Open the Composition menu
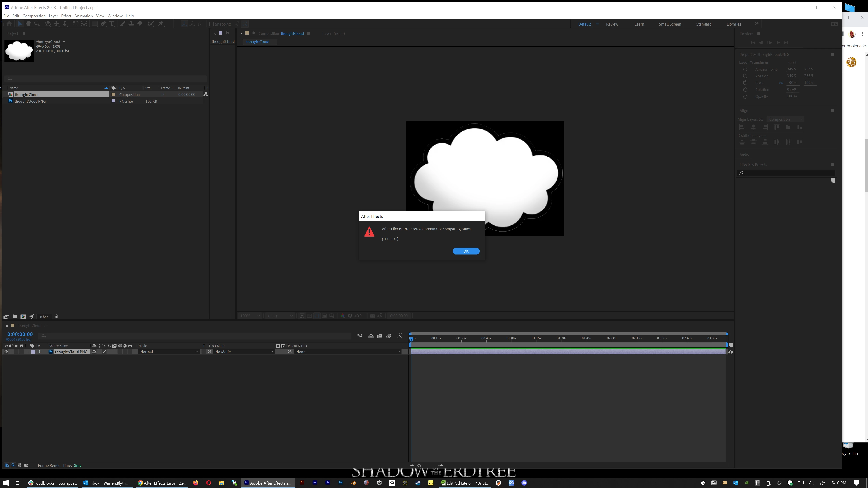 pos(34,16)
